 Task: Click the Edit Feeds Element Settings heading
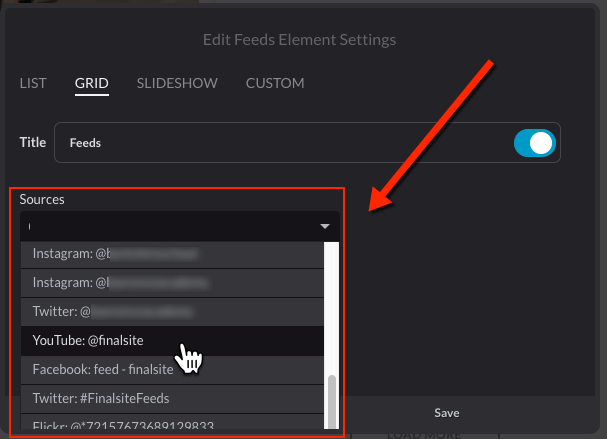299,40
